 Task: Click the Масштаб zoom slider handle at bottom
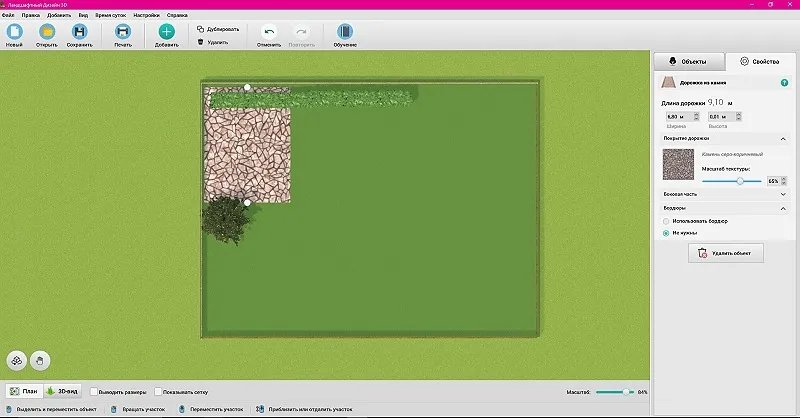(626, 392)
